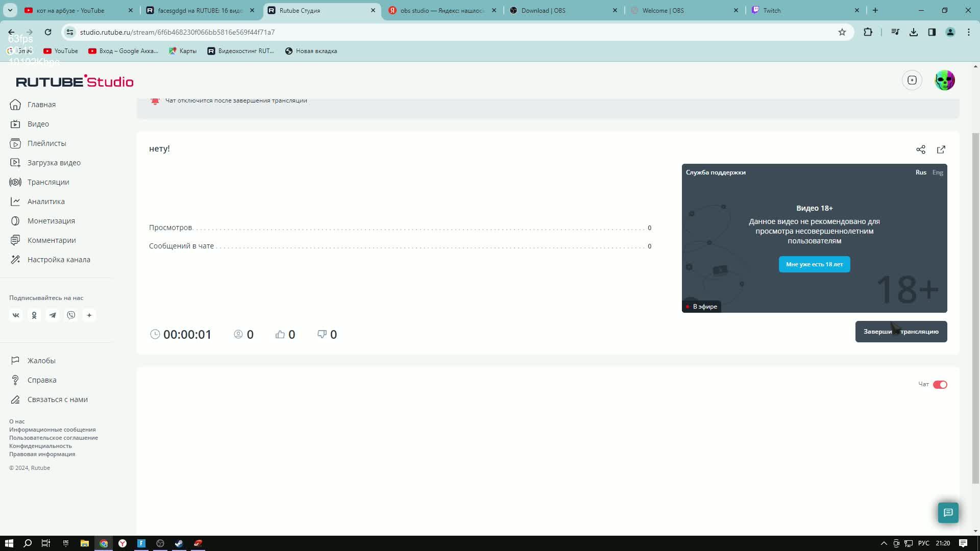The width and height of the screenshot is (980, 551).
Task: Open the VK social link icon
Action: (16, 315)
